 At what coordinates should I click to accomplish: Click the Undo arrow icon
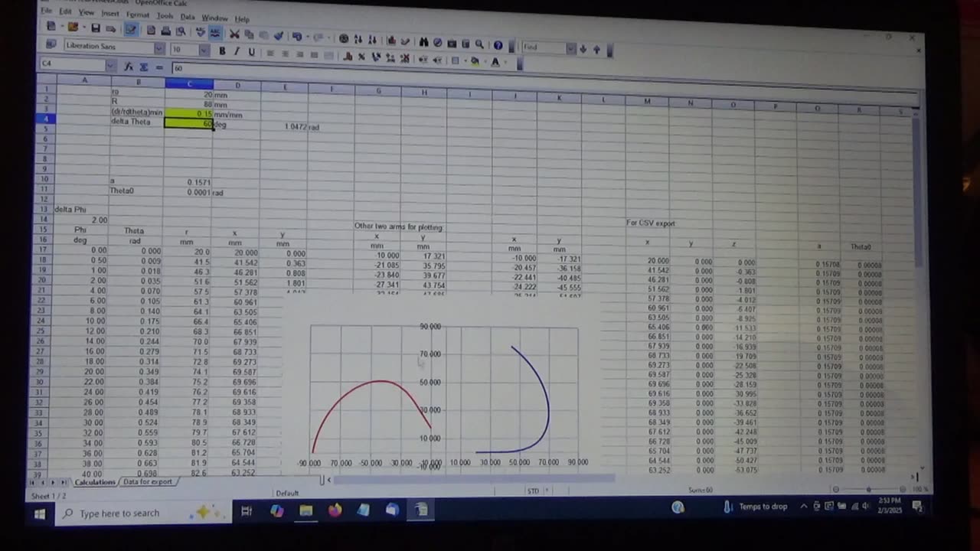click(297, 36)
